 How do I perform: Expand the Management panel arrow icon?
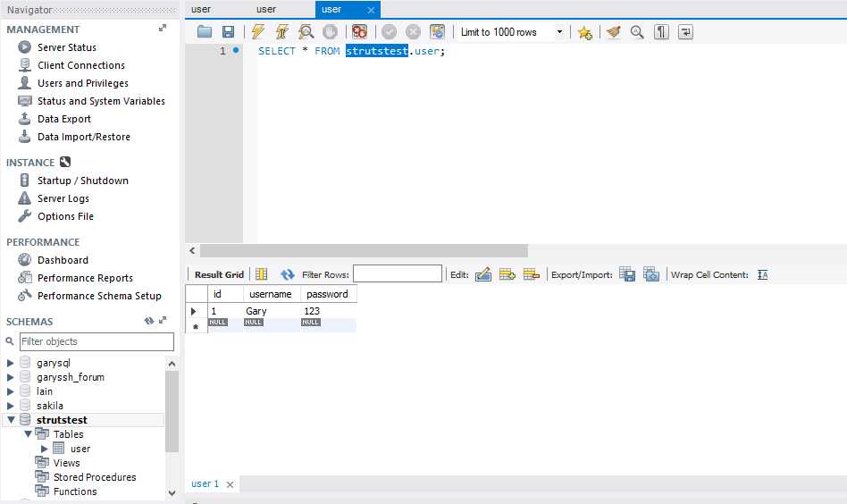pos(163,28)
